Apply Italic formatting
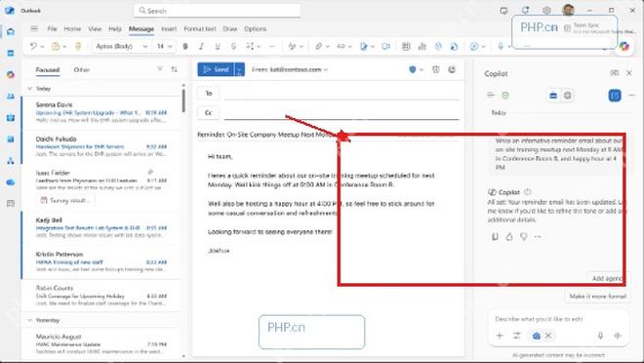Image resolution: width=644 pixels, height=363 pixels. [x=201, y=47]
